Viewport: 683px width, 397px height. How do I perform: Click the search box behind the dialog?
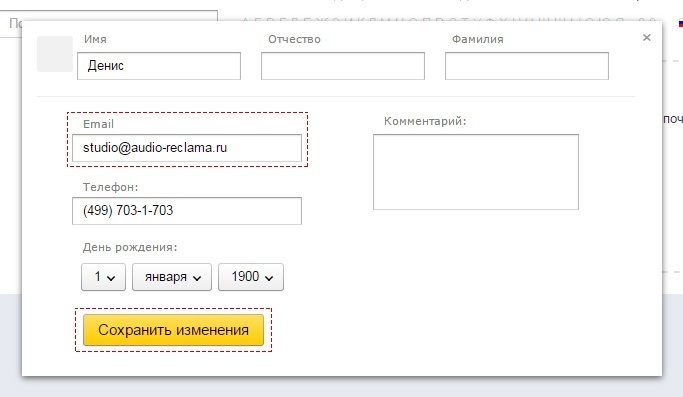(x=109, y=24)
